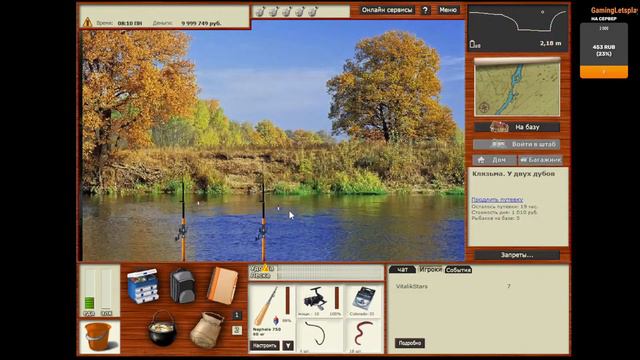Switch to the События tab
The width and height of the screenshot is (640, 360).
pos(458,270)
